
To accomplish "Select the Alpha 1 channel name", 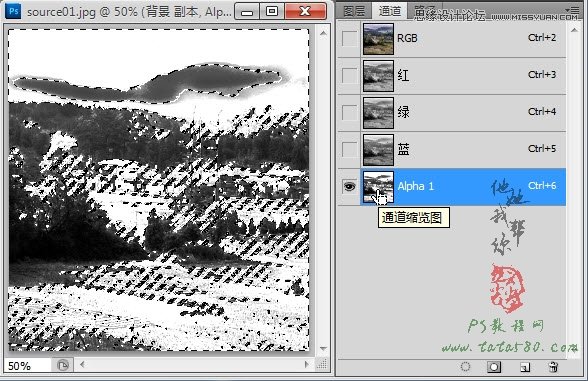I will (x=416, y=186).
